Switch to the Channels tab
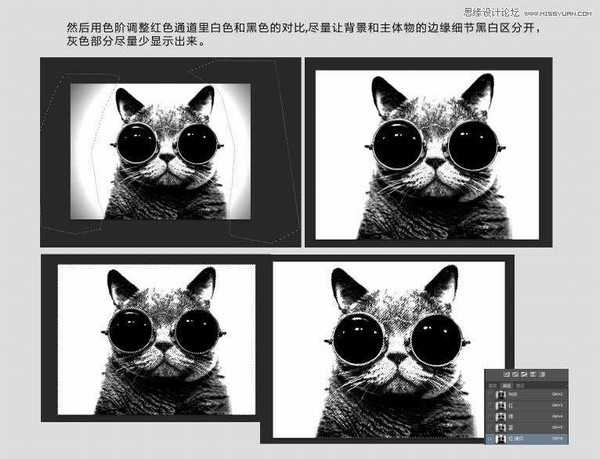Viewport: 600px width, 459px height. (505, 385)
